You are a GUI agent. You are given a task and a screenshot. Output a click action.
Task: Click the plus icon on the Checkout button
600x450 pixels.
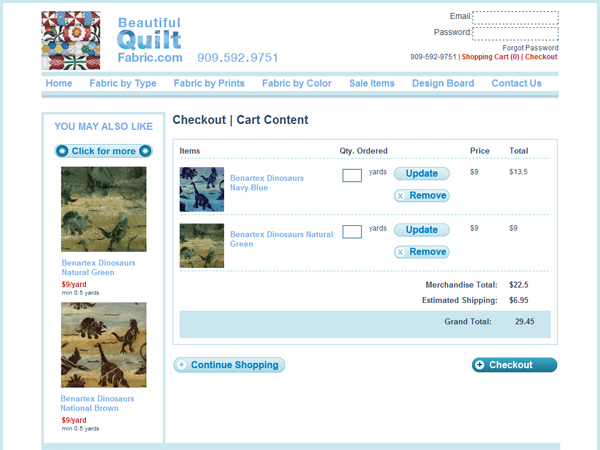[x=479, y=365]
